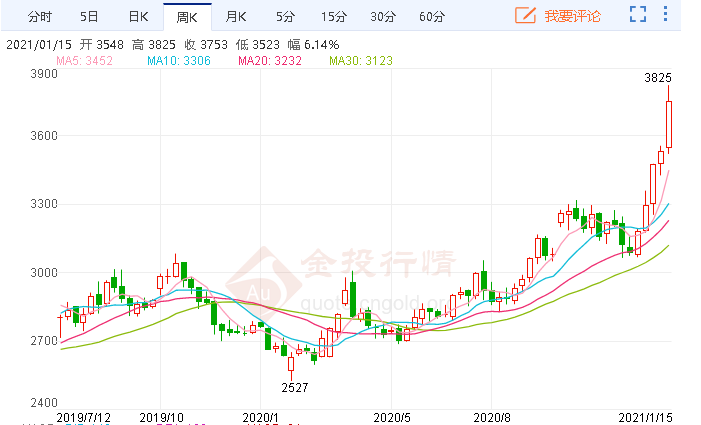Click the lowest candlestick labeled 2527
Screen dimensions: 701x425
291,361
